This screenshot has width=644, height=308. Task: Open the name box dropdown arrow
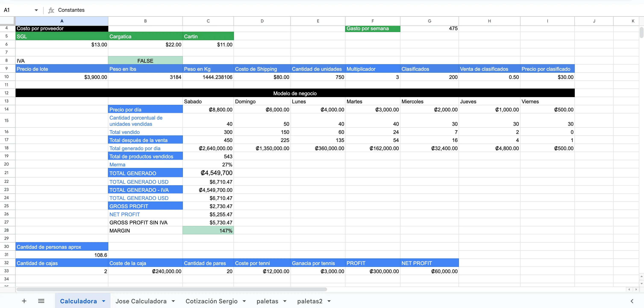point(36,10)
